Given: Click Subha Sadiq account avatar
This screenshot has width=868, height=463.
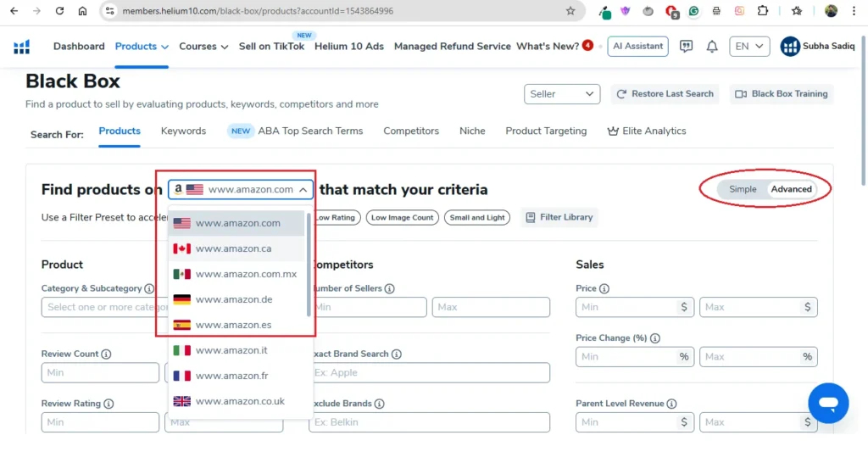Looking at the screenshot, I should (x=790, y=47).
